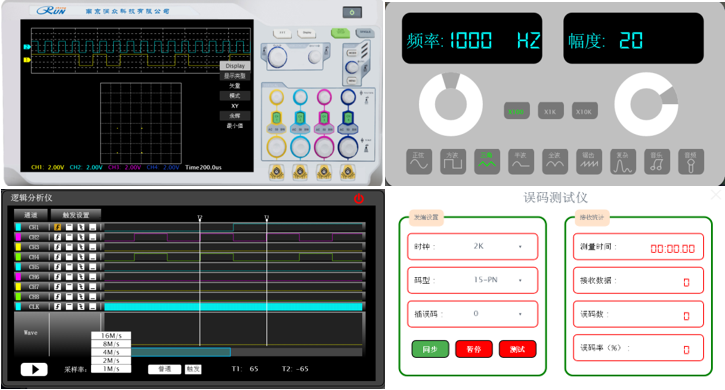This screenshot has width=725, height=390.
Task: Select the sine wave (正弦) waveform icon
Action: (419, 161)
